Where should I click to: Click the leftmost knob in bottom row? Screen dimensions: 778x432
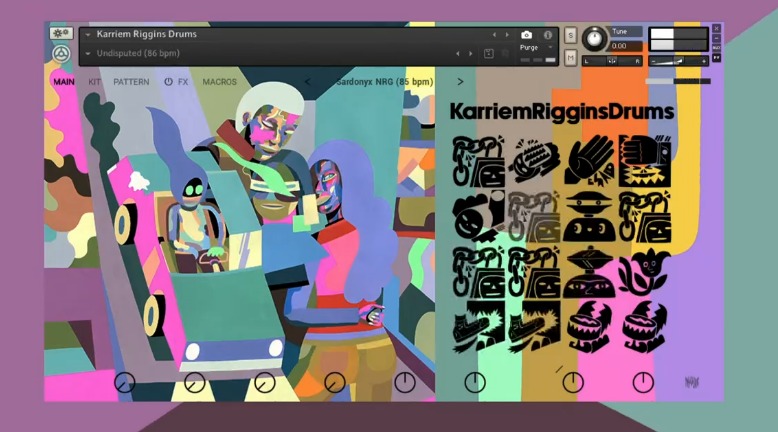tap(125, 383)
